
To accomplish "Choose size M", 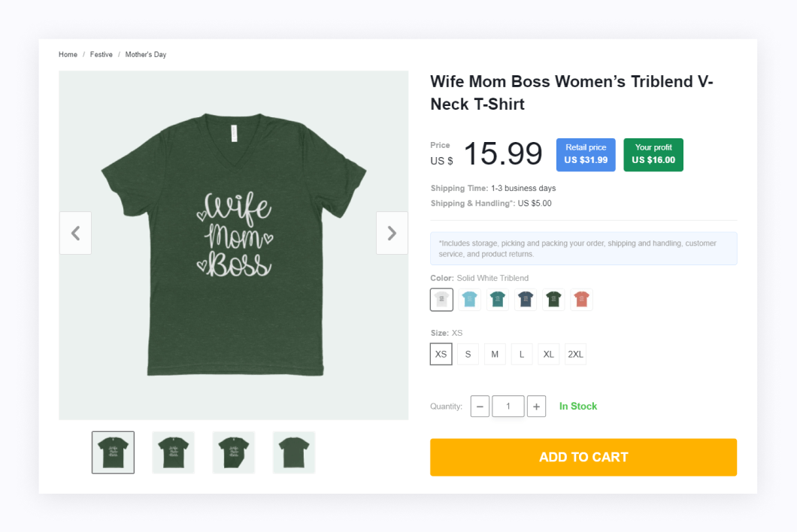I will [495, 354].
